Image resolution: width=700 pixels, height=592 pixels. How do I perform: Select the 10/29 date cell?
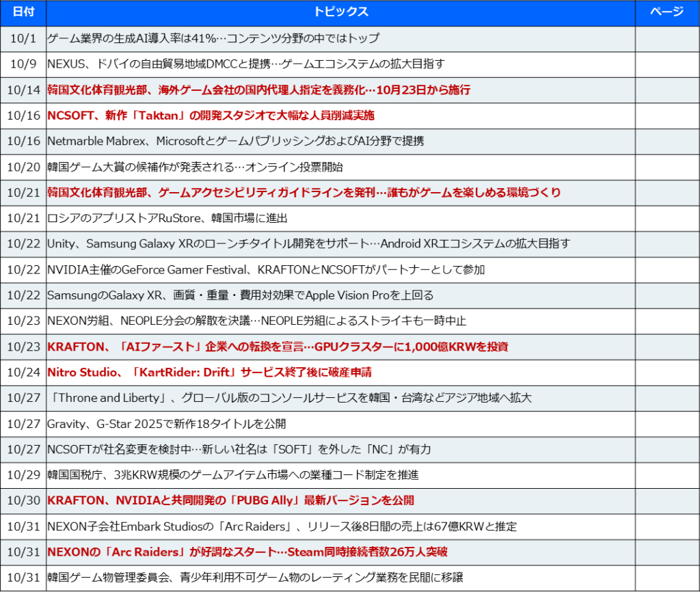coord(23,475)
